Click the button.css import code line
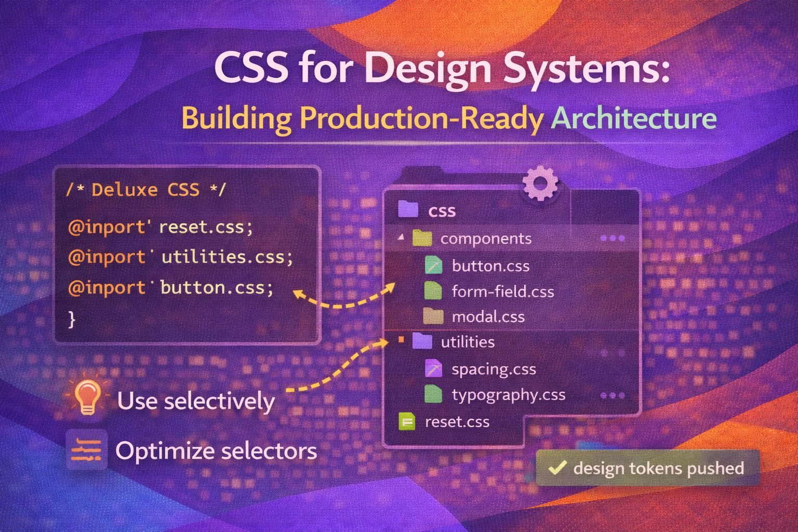Image resolution: width=798 pixels, height=532 pixels. click(170, 287)
